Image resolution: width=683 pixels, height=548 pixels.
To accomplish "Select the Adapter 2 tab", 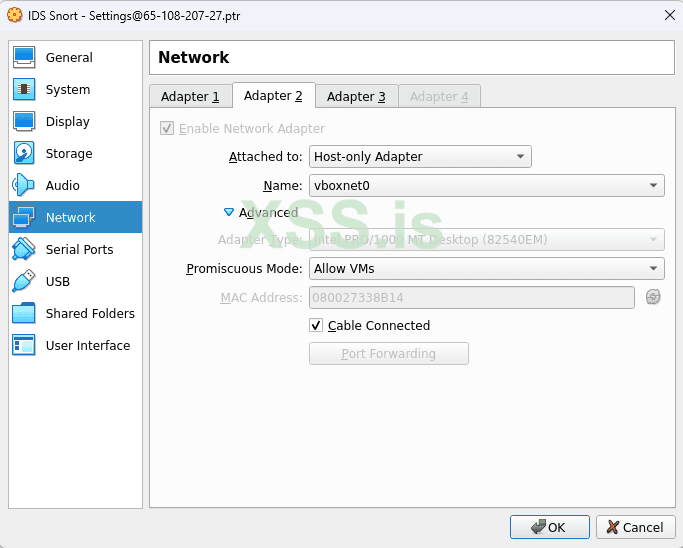I will (x=273, y=95).
